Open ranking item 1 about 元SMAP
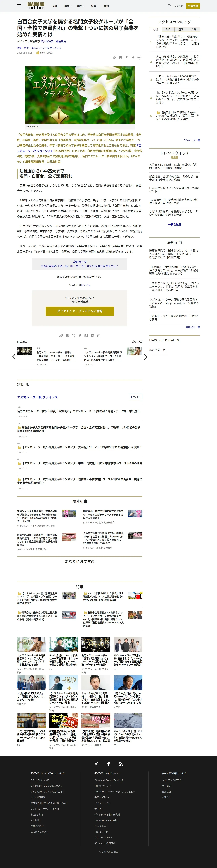 pyautogui.click(x=177, y=42)
